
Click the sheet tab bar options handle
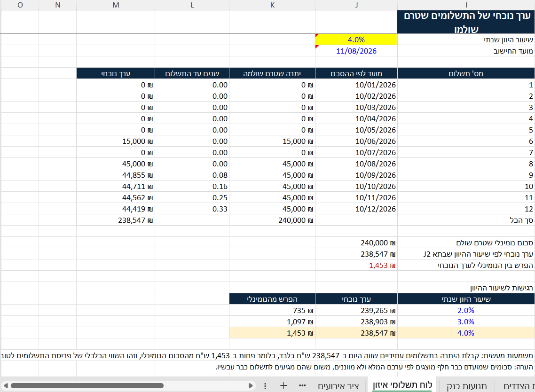265,386
